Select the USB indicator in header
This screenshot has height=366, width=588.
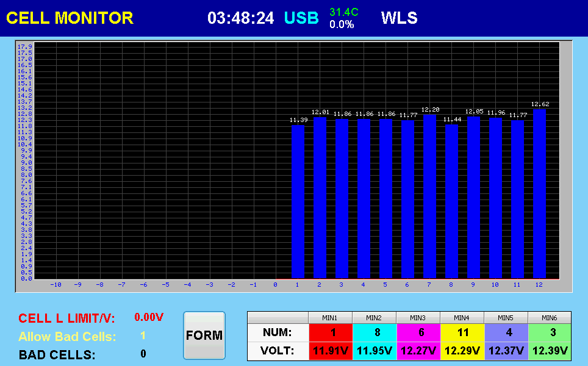pyautogui.click(x=301, y=18)
